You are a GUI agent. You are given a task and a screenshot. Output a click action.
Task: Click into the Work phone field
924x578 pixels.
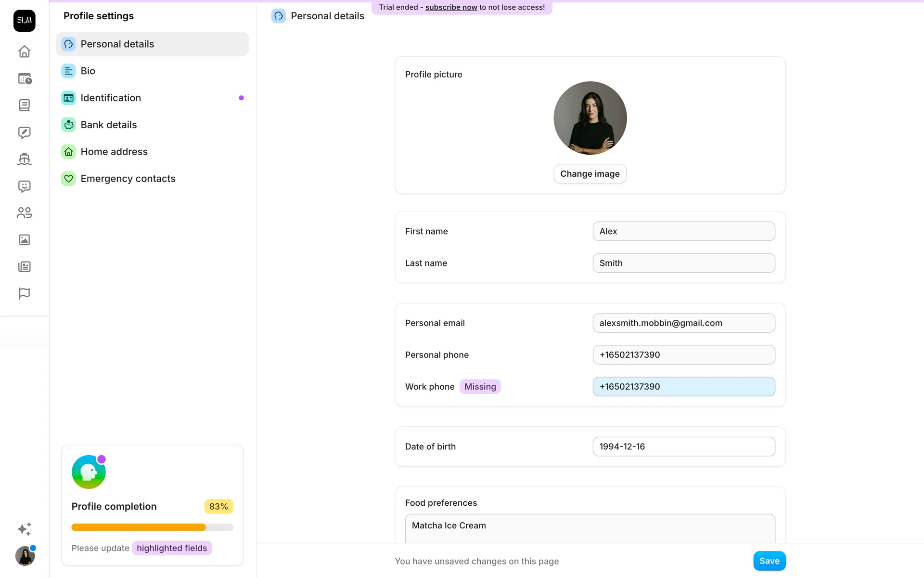coord(683,387)
